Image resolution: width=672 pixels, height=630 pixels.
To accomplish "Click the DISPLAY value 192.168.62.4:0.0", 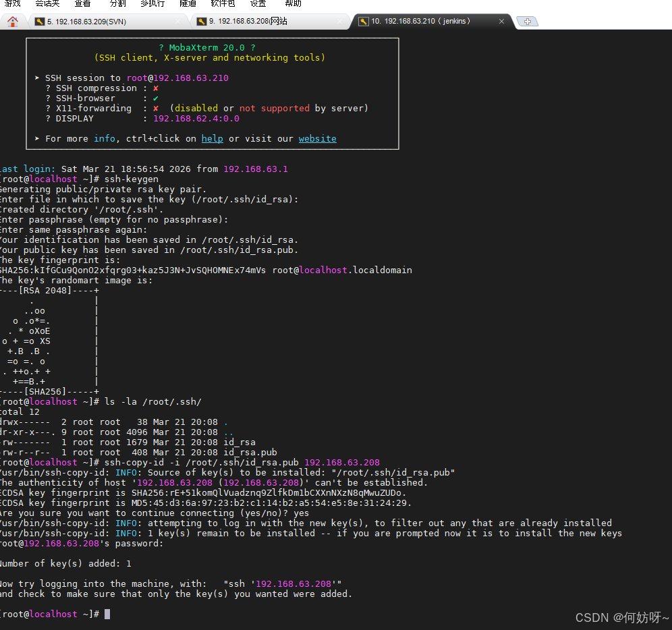I will (196, 118).
